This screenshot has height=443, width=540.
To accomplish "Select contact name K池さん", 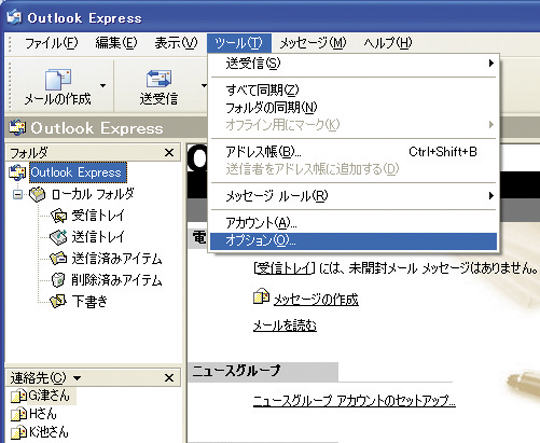I will 49,432.
